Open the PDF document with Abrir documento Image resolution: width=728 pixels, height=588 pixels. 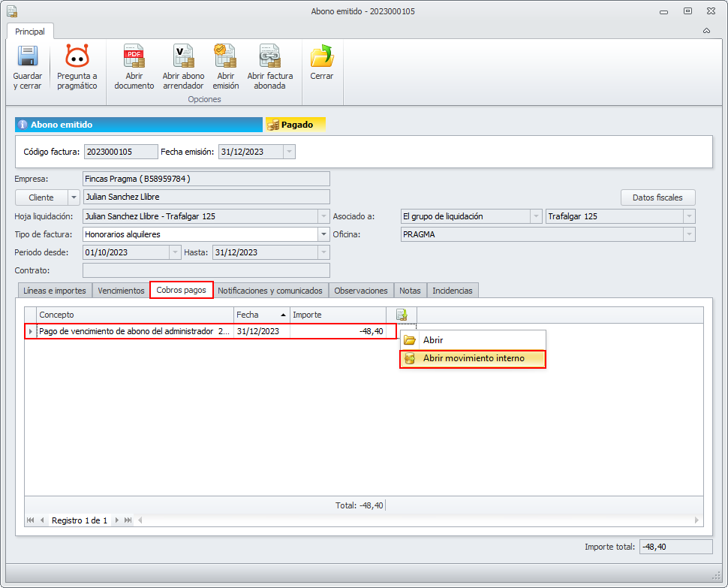click(134, 68)
